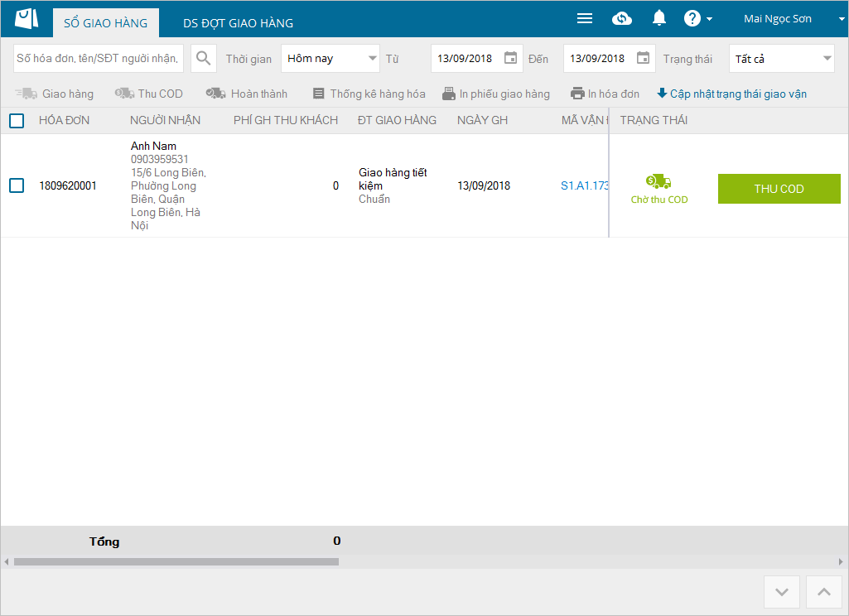This screenshot has width=849, height=616.
Task: Open Thống kê hàng hóa
Action: pos(369,94)
